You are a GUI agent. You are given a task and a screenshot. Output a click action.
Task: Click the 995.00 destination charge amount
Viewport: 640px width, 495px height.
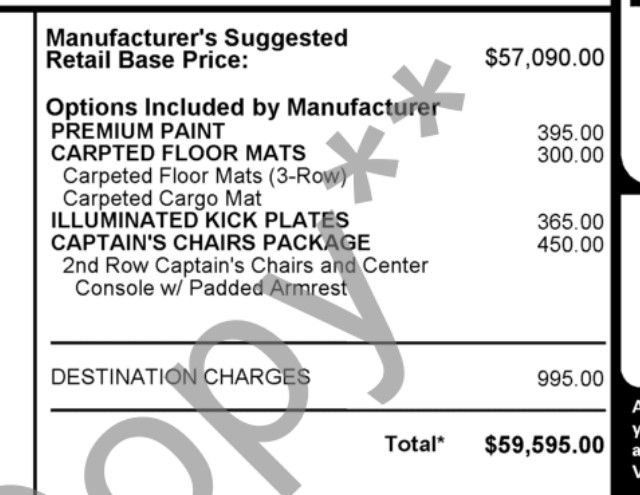[x=570, y=379]
